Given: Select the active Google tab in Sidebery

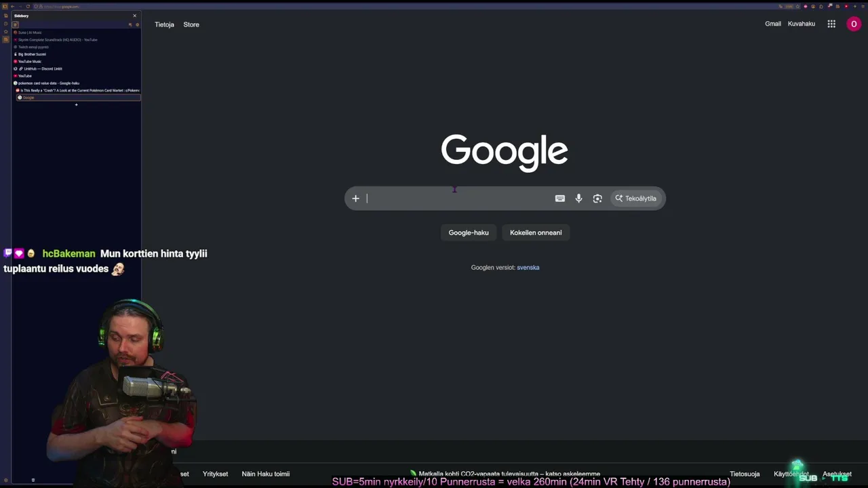Looking at the screenshot, I should pyautogui.click(x=79, y=98).
